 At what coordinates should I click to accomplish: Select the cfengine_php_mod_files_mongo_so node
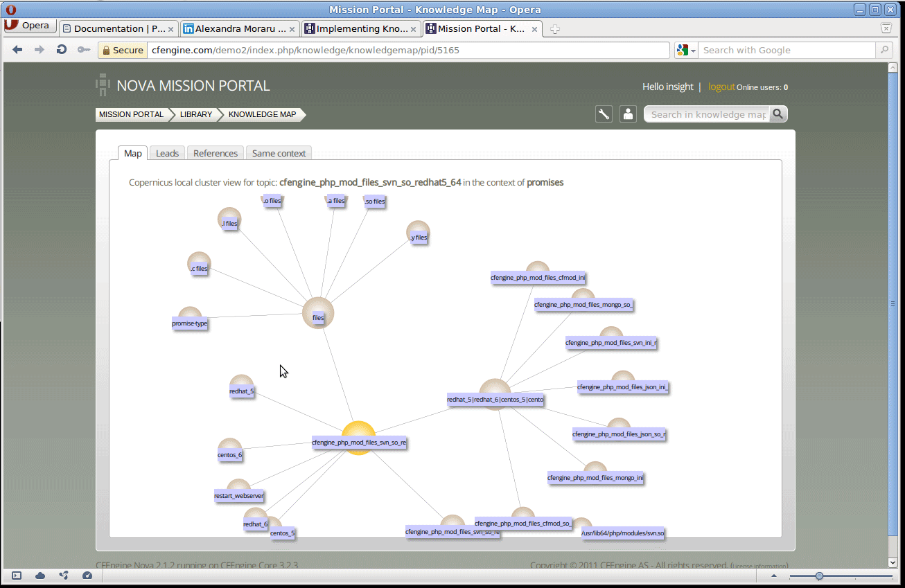(583, 301)
